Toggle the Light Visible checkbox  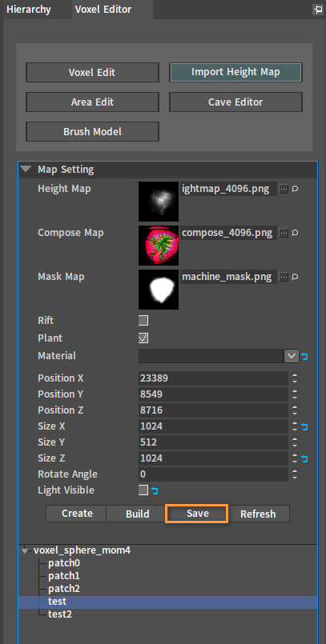[143, 490]
